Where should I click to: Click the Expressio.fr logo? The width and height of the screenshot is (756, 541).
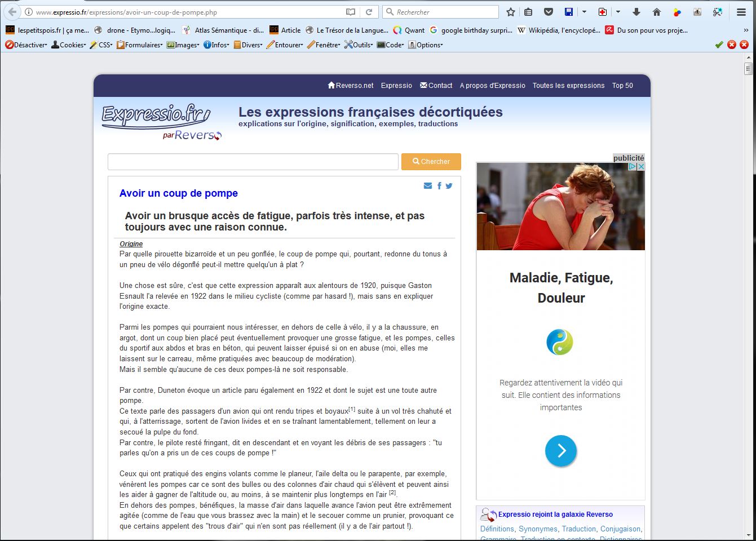click(161, 122)
